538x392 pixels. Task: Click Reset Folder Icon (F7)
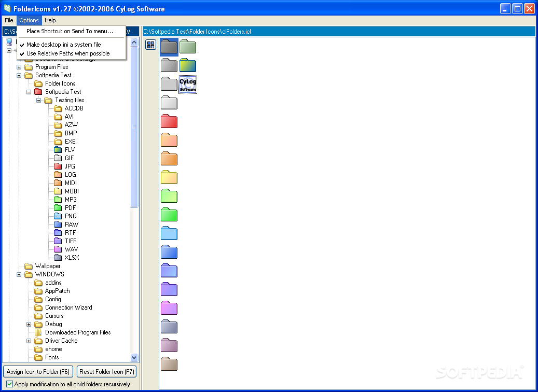[x=107, y=371]
